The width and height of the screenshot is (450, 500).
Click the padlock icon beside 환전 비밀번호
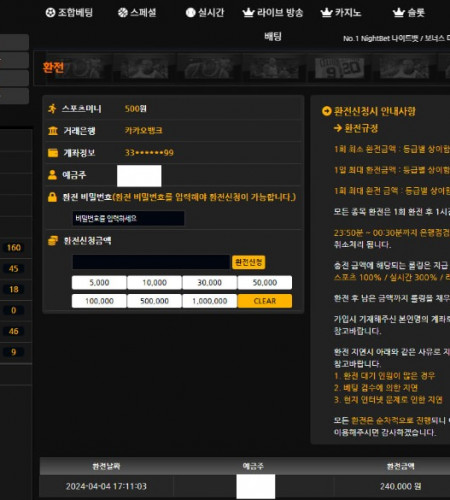[52, 197]
